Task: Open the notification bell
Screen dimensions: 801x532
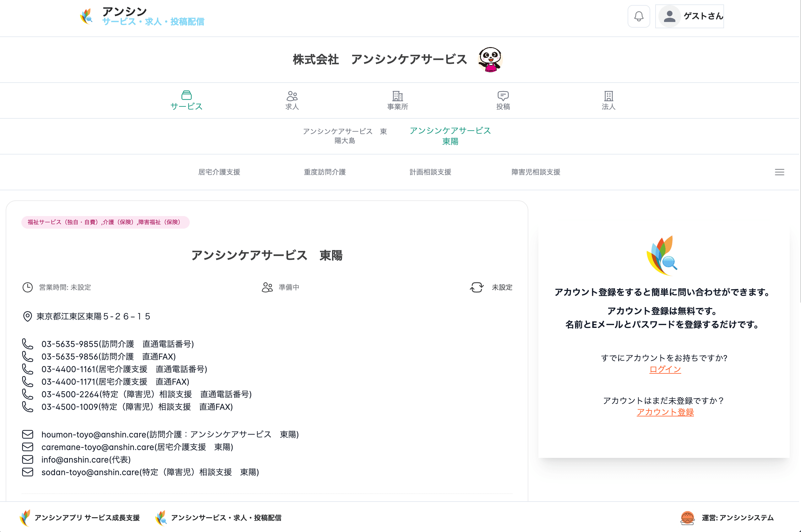Action: 639,16
